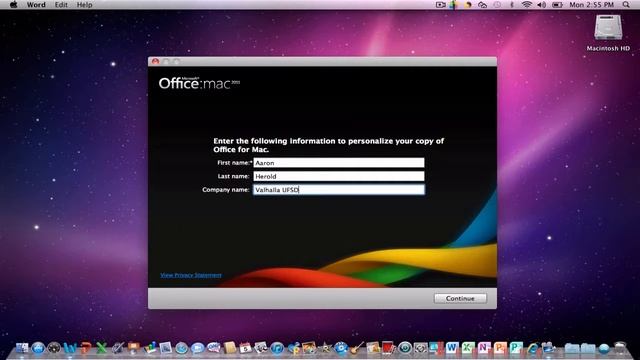Viewport: 640px width, 360px height.
Task: Open the Apple menu
Action: (x=13, y=5)
